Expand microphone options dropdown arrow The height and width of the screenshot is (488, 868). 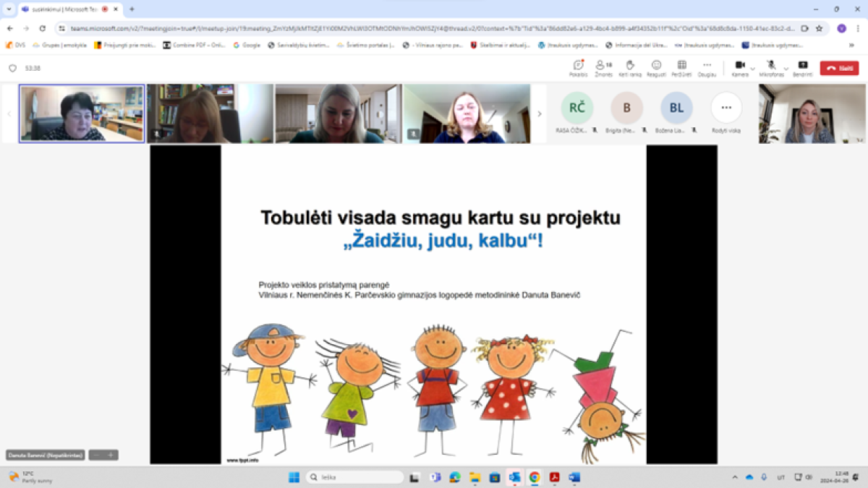click(786, 68)
